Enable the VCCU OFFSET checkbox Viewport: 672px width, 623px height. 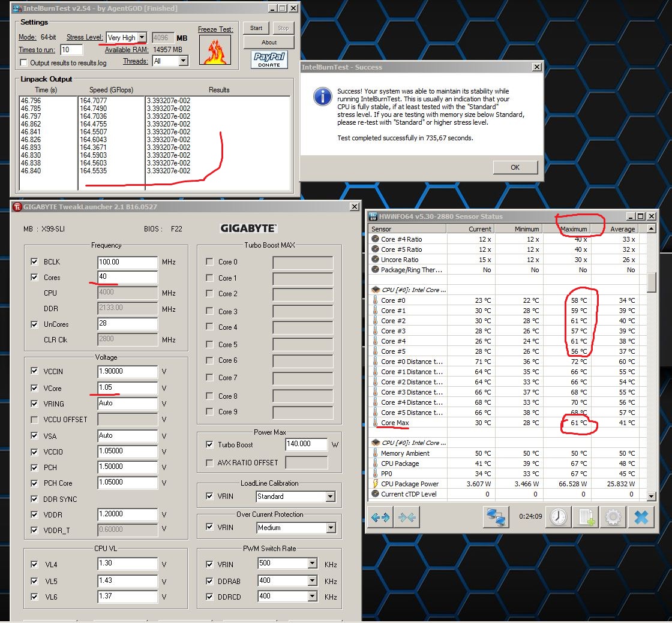[x=34, y=420]
